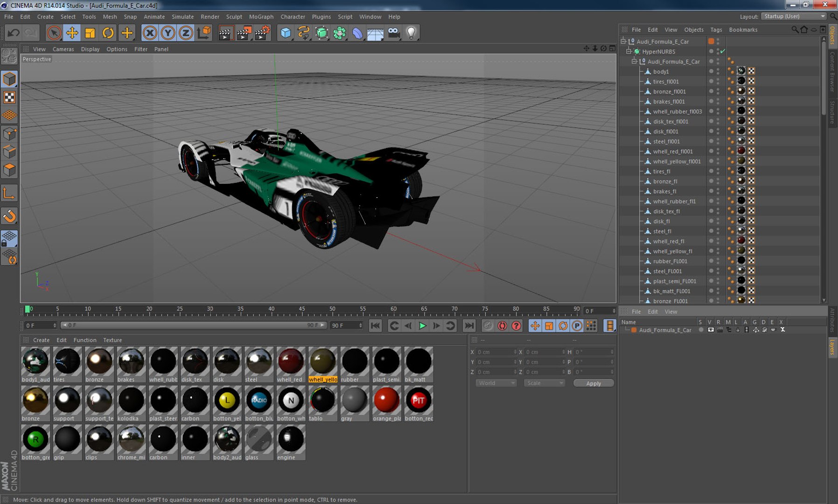Collapse the top Audi_Formula_E_Car object

pyautogui.click(x=623, y=41)
